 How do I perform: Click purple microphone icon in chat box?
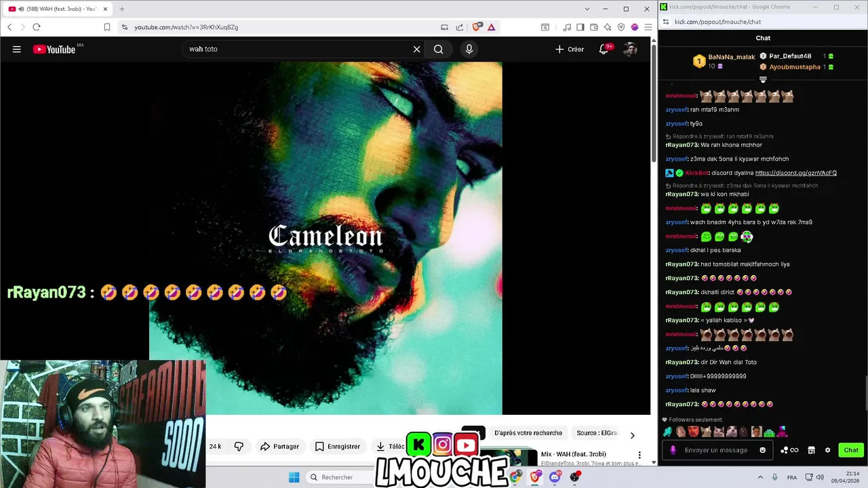click(x=673, y=450)
